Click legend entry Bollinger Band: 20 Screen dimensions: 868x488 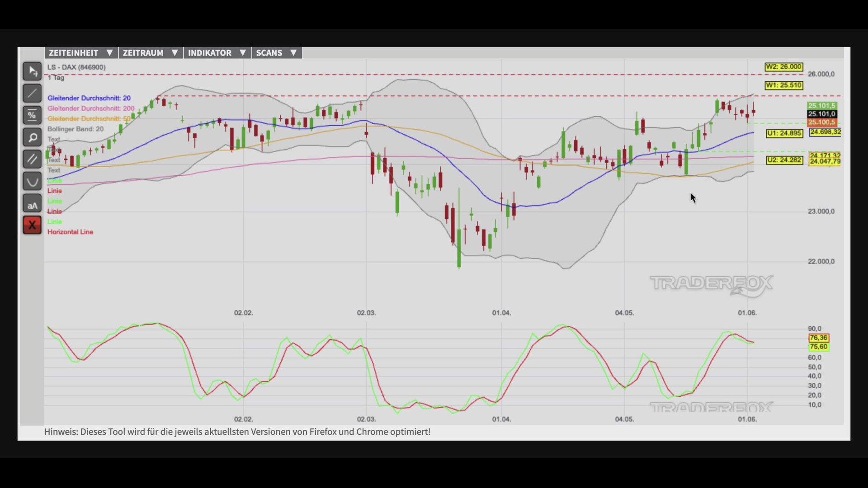pyautogui.click(x=75, y=129)
